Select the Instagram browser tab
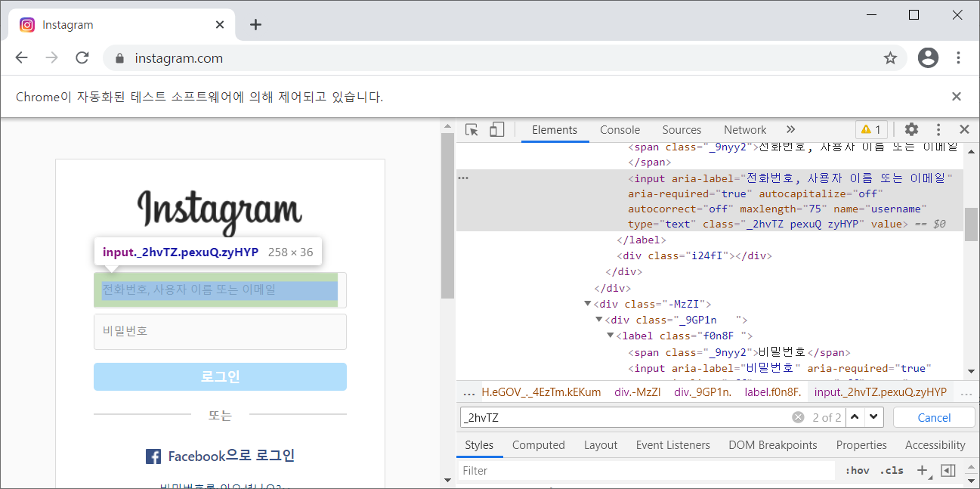This screenshot has width=980, height=489. pos(122,25)
